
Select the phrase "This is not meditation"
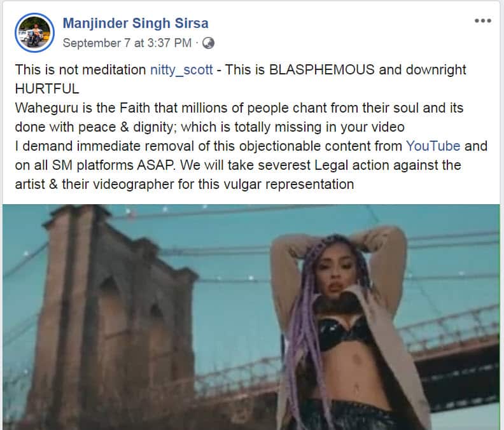(x=80, y=70)
